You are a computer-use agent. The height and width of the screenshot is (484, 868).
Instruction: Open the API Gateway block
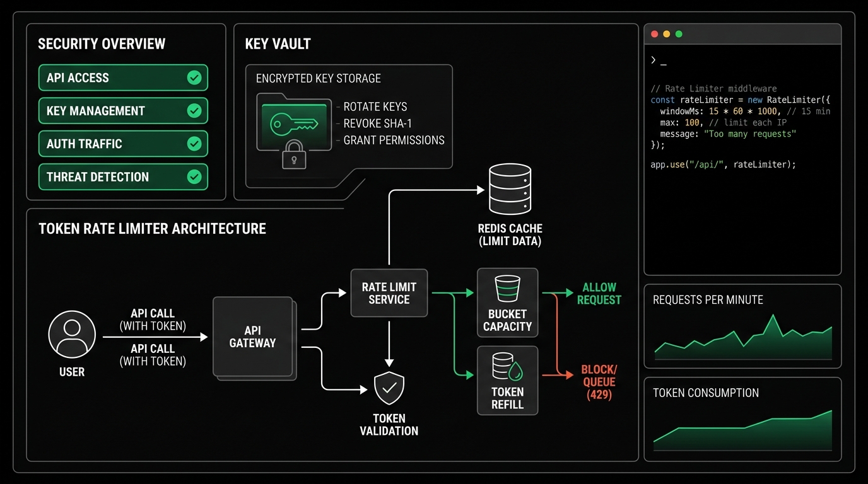tap(254, 338)
